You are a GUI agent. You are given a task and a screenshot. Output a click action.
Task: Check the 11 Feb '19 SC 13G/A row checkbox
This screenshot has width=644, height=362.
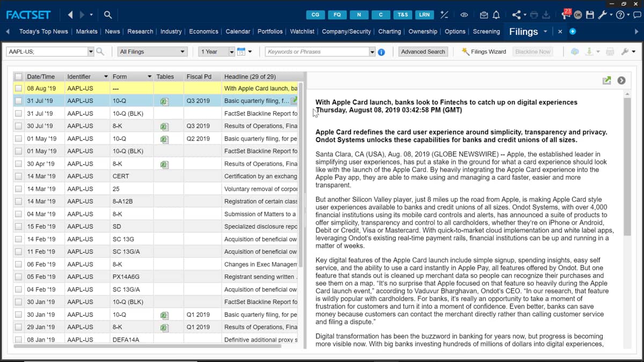click(x=19, y=252)
